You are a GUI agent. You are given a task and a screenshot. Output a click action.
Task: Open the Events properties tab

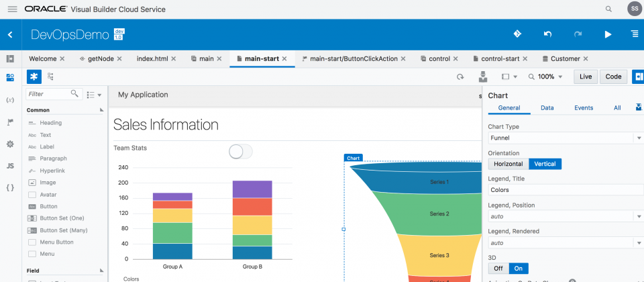point(584,107)
